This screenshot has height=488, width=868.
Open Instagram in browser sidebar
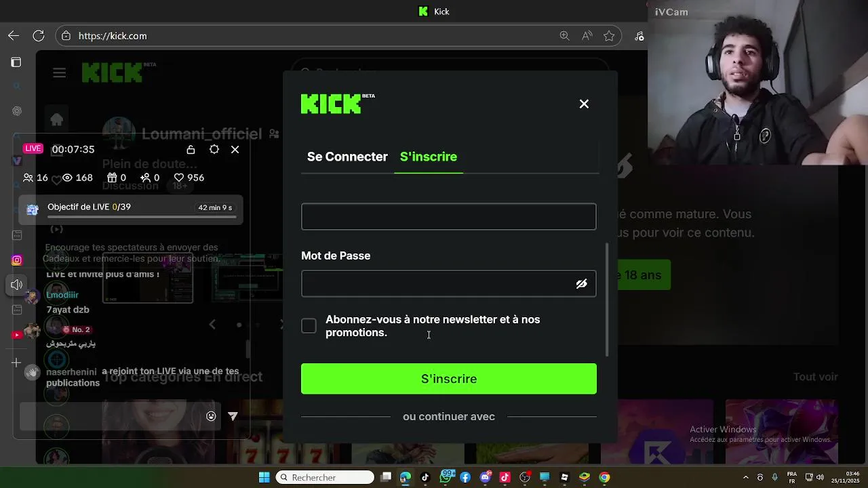click(x=17, y=260)
